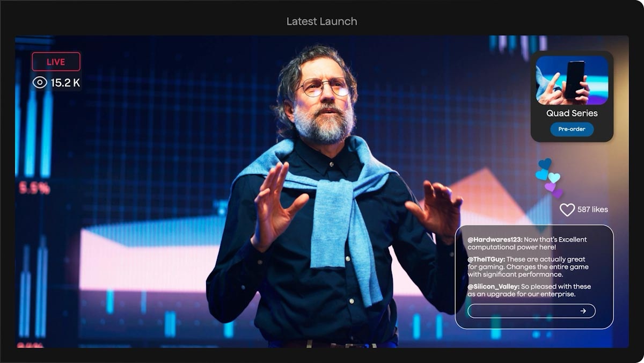
Task: Click the Latest Launch title
Action: click(x=321, y=21)
